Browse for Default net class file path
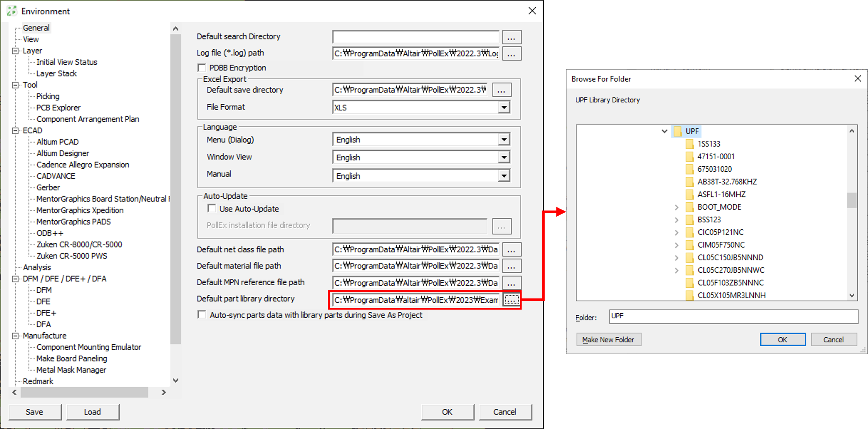 coord(511,250)
